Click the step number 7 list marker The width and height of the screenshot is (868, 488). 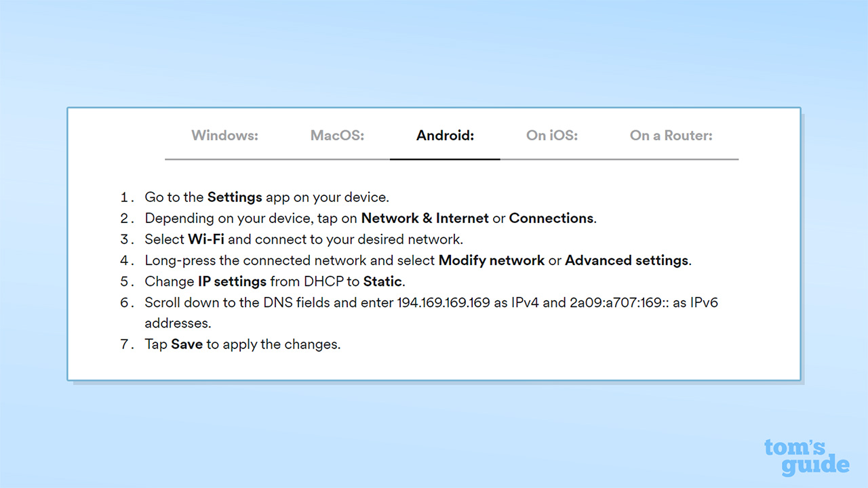(125, 344)
